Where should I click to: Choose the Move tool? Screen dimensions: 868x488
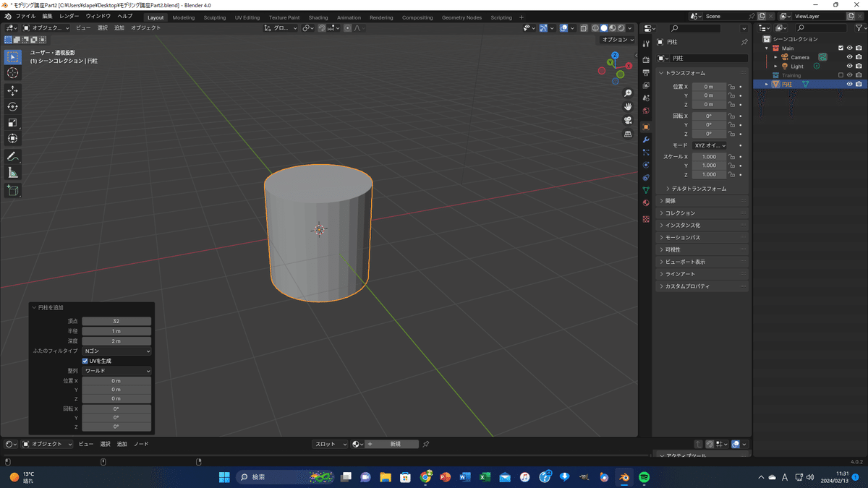13,91
